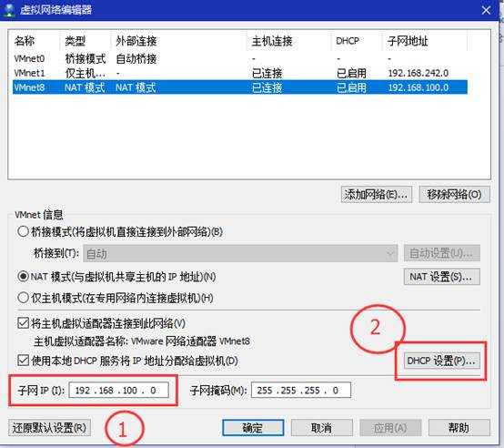
Task: Click the 添加网络(E)... button
Action: [x=376, y=194]
